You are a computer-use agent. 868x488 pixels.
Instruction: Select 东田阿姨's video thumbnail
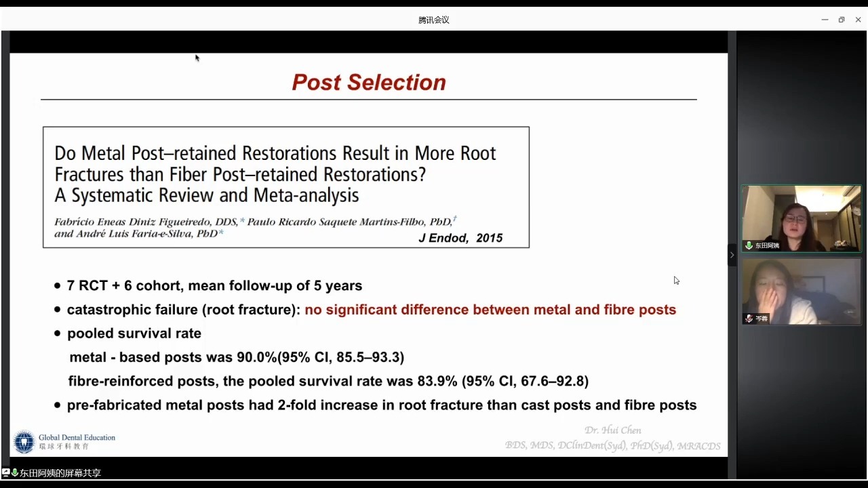802,218
